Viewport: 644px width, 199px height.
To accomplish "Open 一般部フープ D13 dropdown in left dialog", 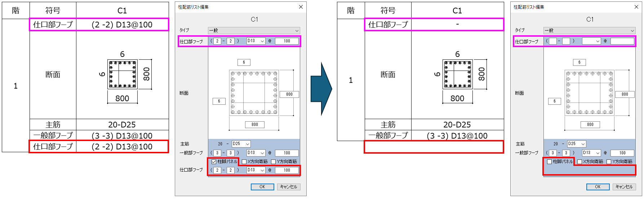I will [256, 153].
